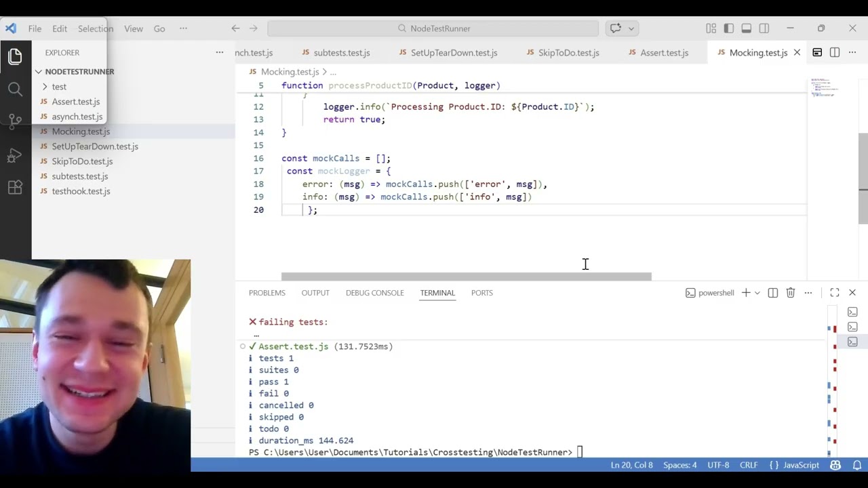Open Explorer views and more actions menu
Screen dimensions: 868x488
click(219, 52)
